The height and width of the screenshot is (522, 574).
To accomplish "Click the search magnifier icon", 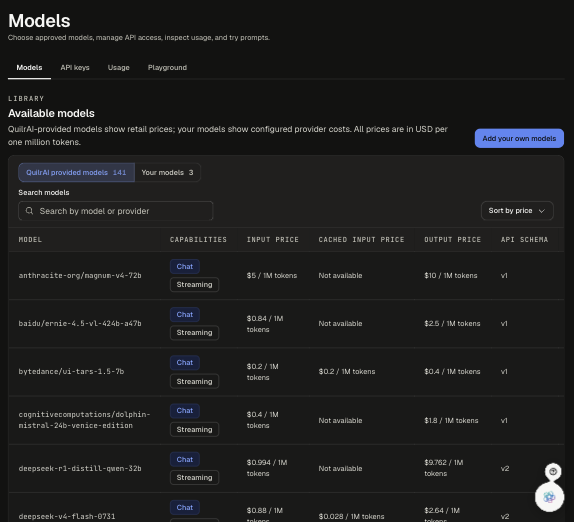I will (x=29, y=211).
